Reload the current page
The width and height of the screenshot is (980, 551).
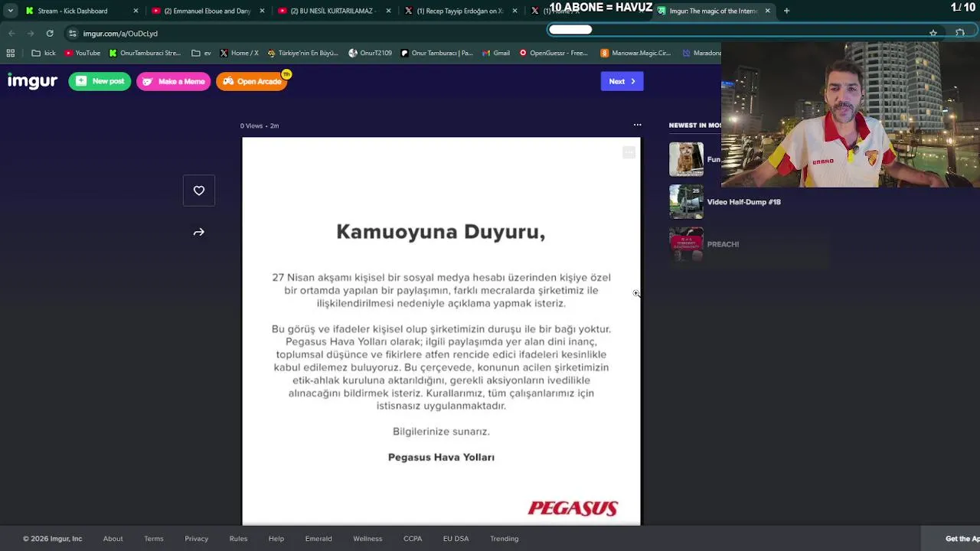click(x=50, y=34)
